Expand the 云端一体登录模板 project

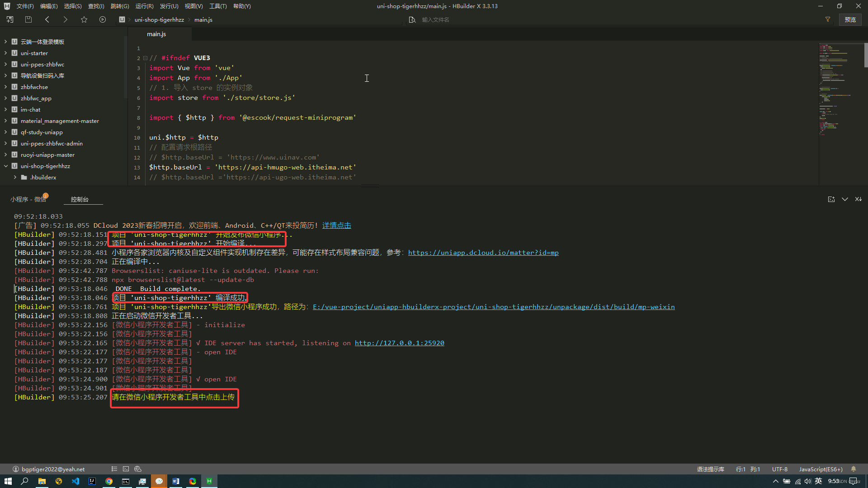[x=6, y=42]
